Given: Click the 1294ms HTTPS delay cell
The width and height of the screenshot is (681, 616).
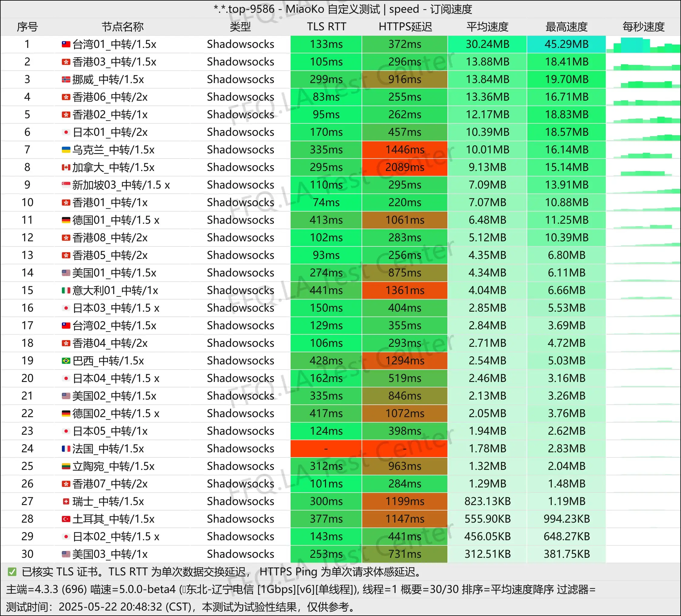Looking at the screenshot, I should 405,360.
